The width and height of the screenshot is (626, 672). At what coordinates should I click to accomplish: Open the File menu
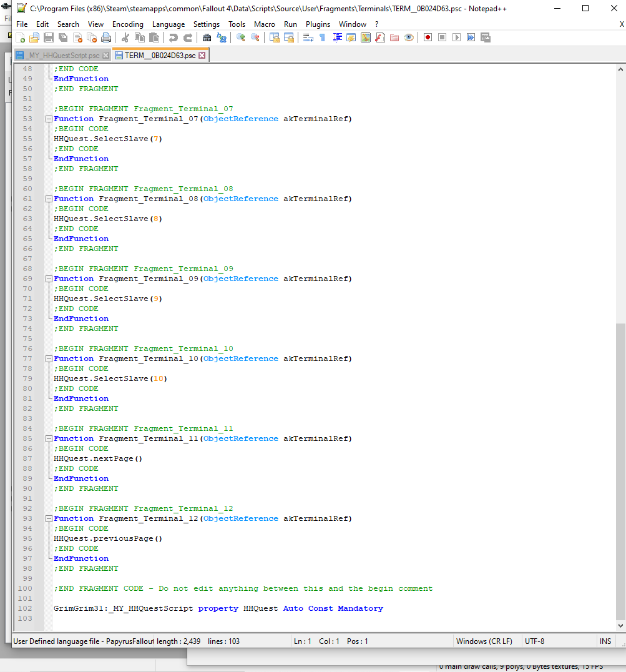coord(22,24)
